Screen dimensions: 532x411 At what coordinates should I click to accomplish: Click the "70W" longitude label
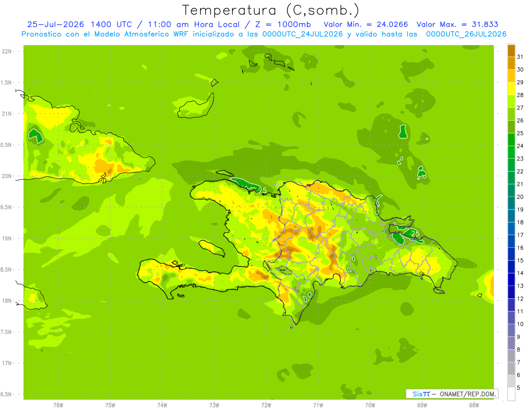pyautogui.click(x=370, y=405)
